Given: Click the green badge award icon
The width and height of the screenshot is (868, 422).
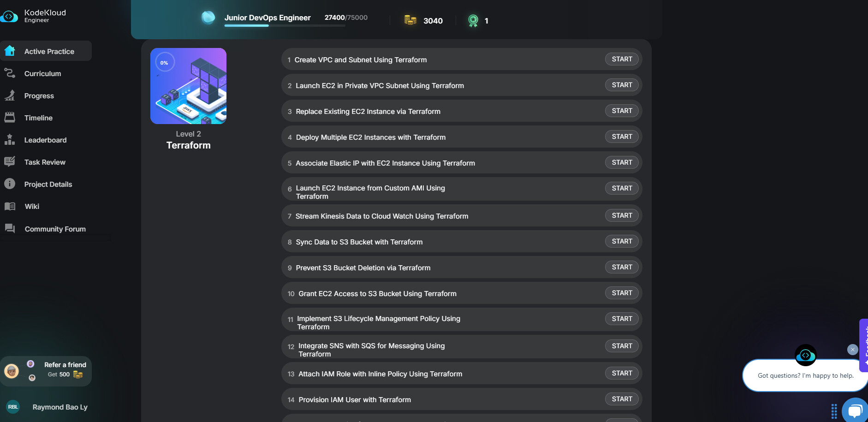Looking at the screenshot, I should pos(473,20).
